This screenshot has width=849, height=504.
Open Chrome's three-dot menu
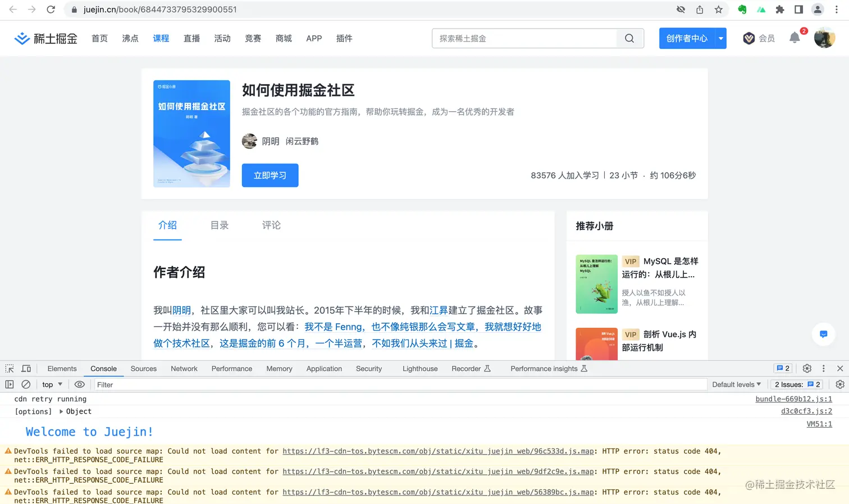(837, 10)
